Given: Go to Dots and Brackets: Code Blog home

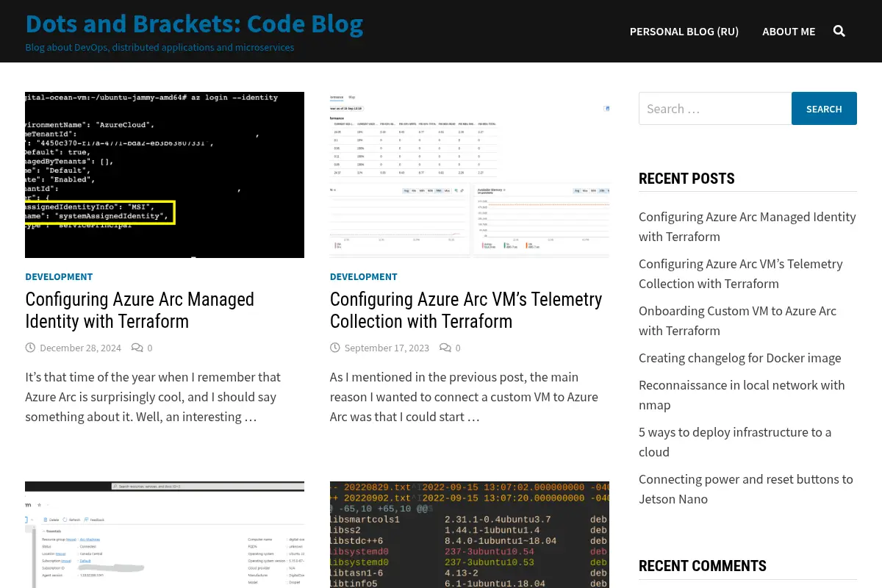Looking at the screenshot, I should [194, 24].
